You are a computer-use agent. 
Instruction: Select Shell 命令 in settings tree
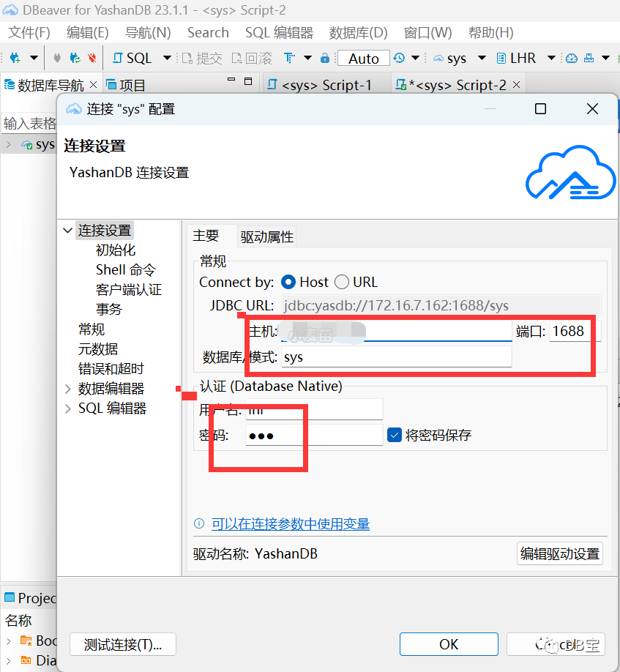(126, 270)
